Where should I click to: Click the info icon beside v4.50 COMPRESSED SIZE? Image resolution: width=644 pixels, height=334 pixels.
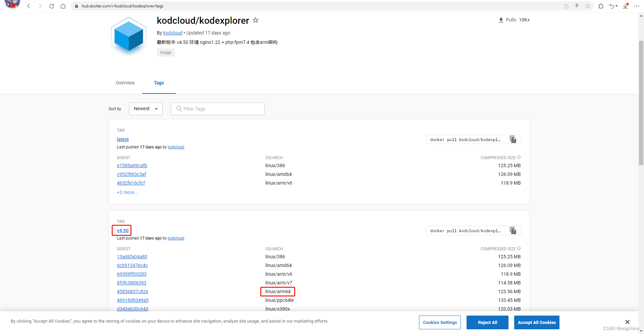tap(519, 249)
